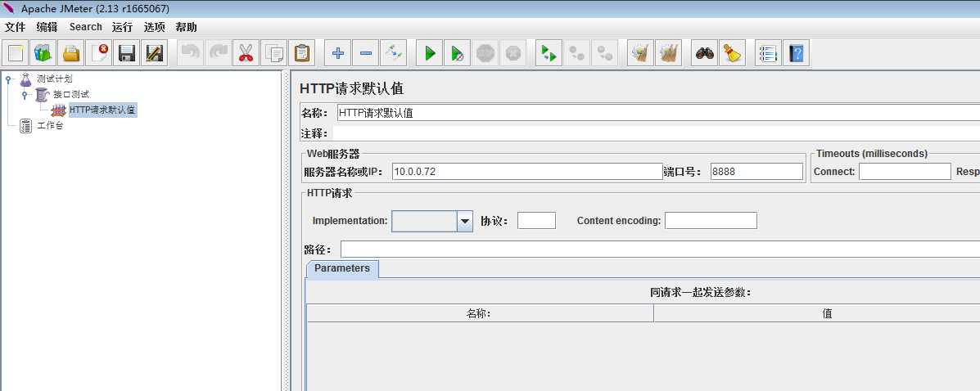
Task: Click the Redo arrow icon
Action: 218,53
